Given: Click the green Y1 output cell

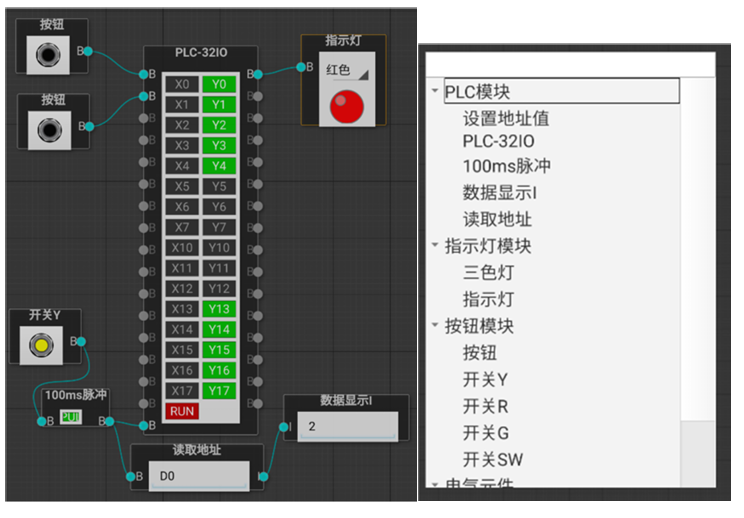Looking at the screenshot, I should tap(219, 105).
